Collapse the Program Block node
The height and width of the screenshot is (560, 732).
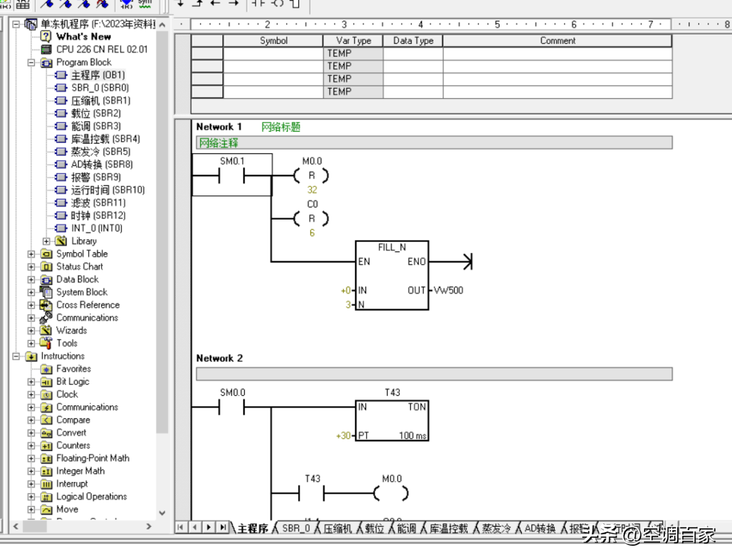click(x=31, y=62)
